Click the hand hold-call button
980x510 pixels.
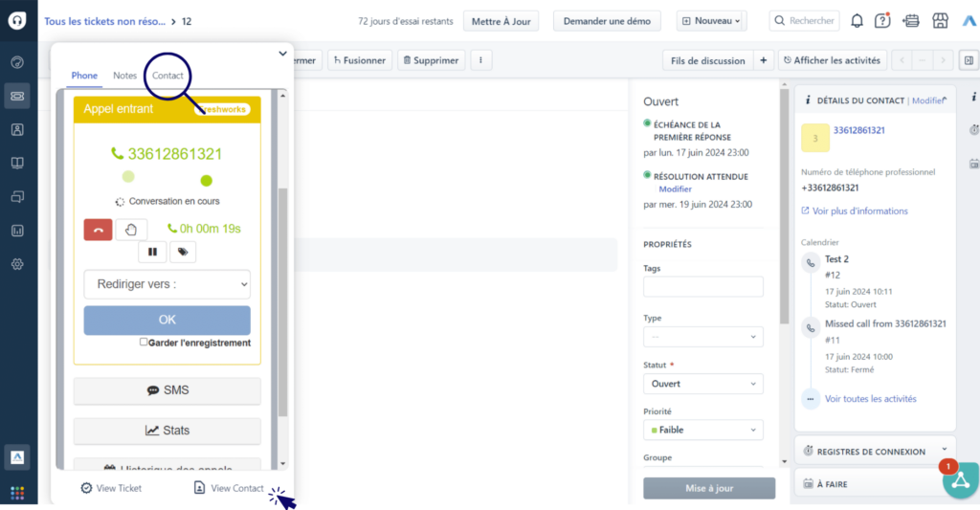pos(131,230)
